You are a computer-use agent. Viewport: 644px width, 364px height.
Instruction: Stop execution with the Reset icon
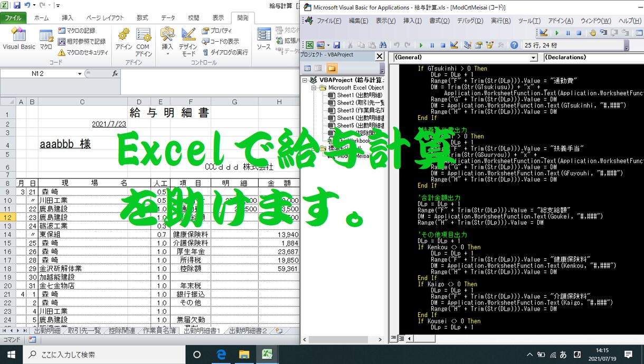[x=443, y=45]
